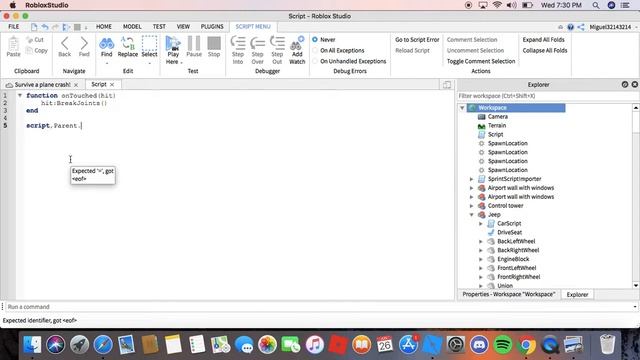Click the Pause test icon
This screenshot has width=640, height=360.
[194, 43]
